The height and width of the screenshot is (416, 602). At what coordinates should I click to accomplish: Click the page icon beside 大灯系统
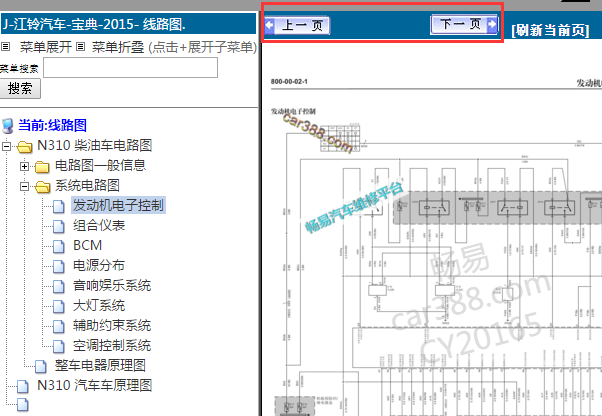58,306
